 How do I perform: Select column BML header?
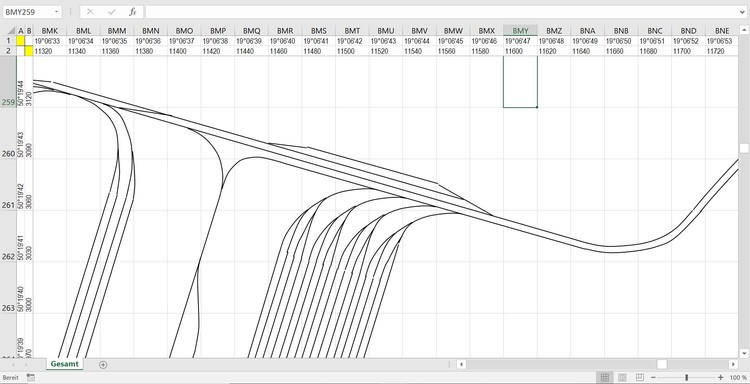click(83, 31)
